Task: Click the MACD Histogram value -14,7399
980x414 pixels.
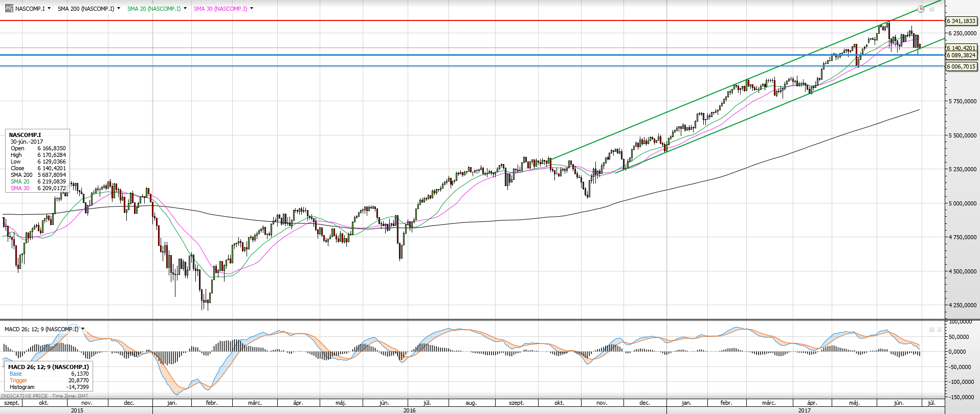Action: (x=77, y=387)
